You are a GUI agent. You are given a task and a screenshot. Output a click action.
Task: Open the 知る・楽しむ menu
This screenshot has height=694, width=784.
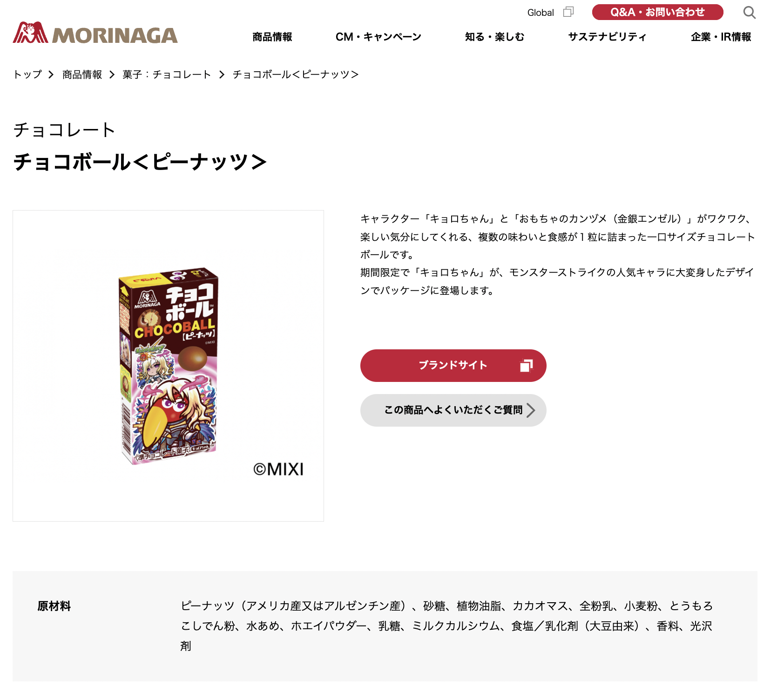(494, 37)
